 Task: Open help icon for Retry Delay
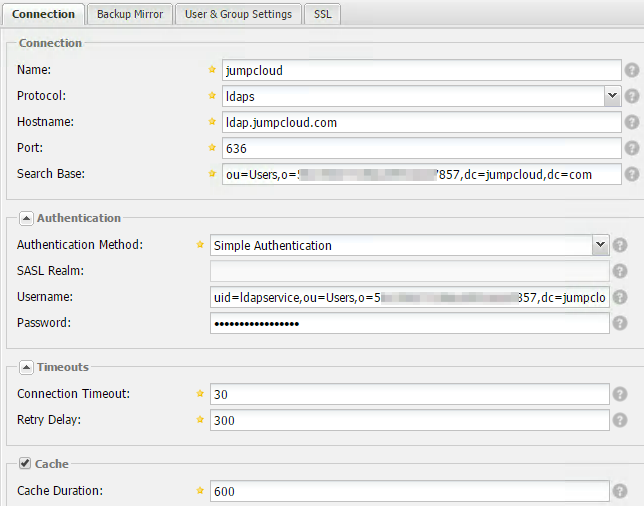(620, 420)
